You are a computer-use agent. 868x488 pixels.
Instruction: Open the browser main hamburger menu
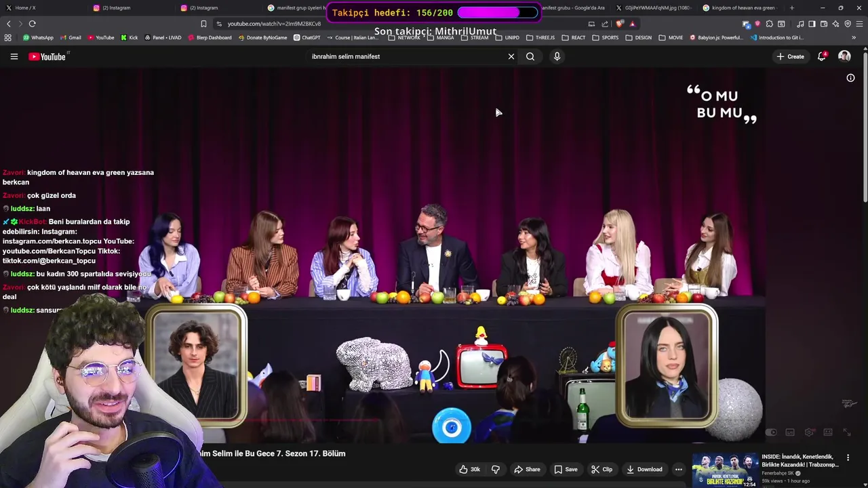tap(859, 24)
